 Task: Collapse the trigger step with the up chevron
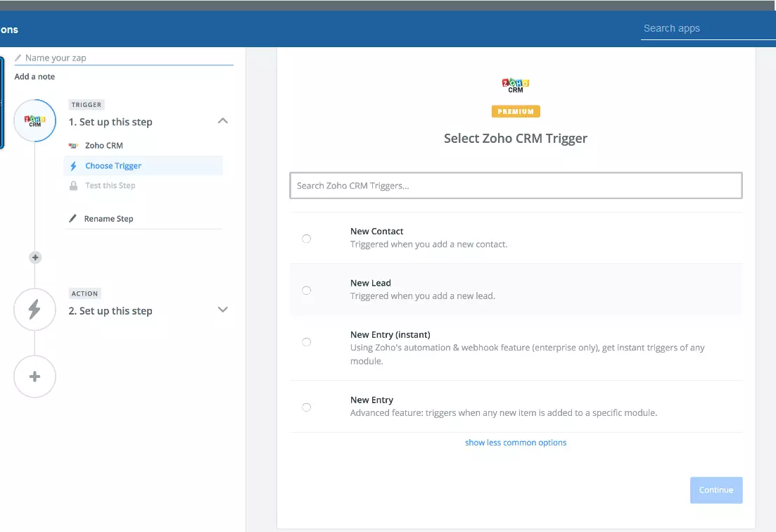pos(223,121)
